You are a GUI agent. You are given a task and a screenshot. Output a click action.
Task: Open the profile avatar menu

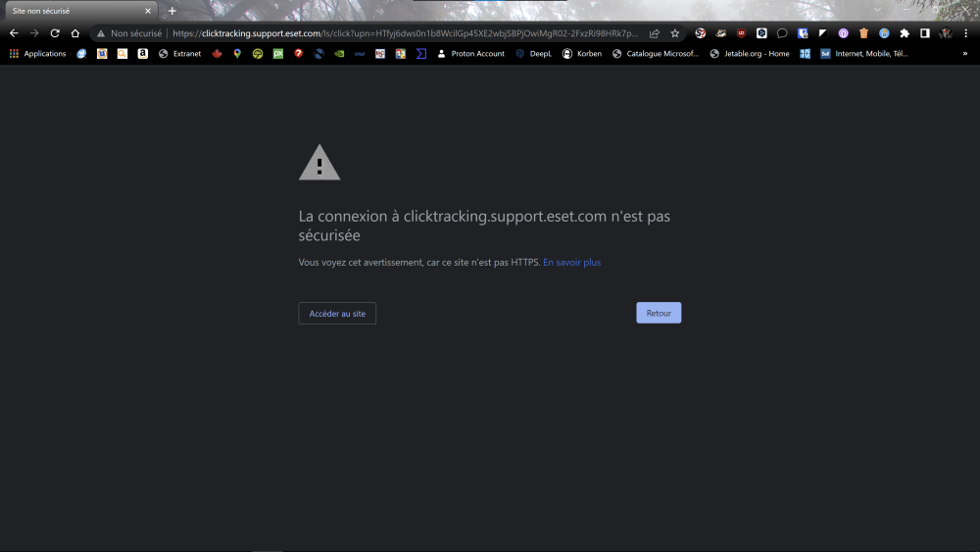pyautogui.click(x=946, y=33)
